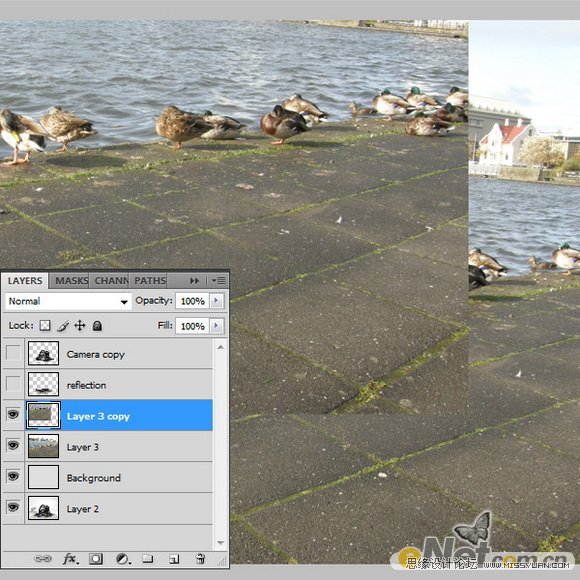580x580 pixels.
Task: Create a new layer group
Action: [x=148, y=558]
